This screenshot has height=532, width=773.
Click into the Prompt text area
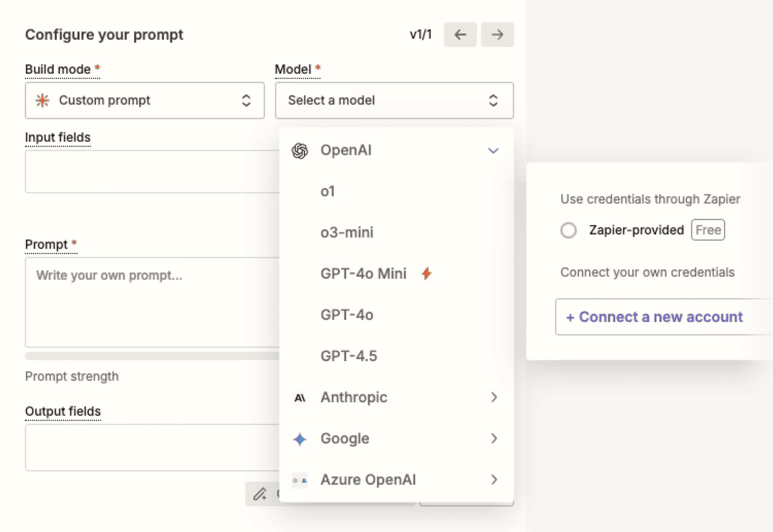tap(152, 302)
